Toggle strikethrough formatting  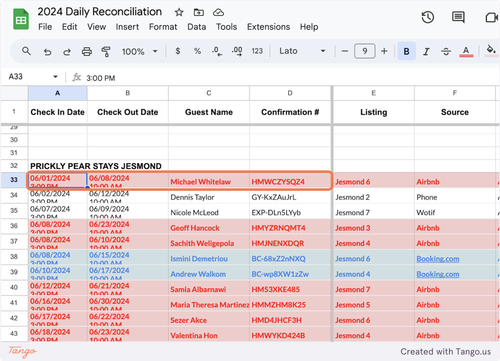[x=446, y=51]
